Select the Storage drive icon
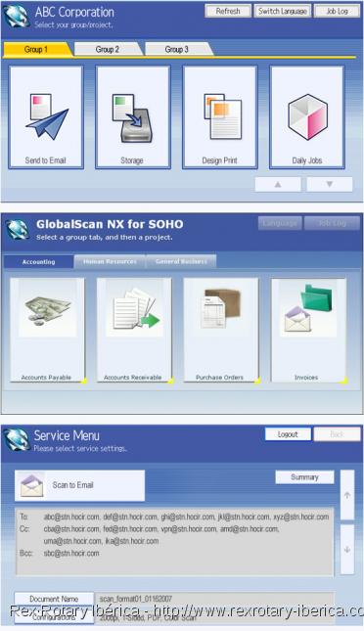Image resolution: width=364 pixels, height=631 pixels. pyautogui.click(x=132, y=118)
